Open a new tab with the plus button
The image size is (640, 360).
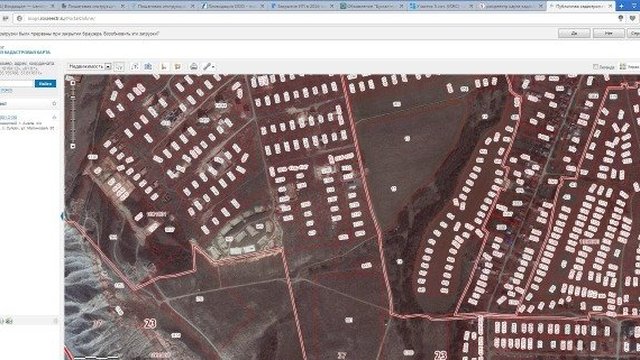click(x=622, y=6)
